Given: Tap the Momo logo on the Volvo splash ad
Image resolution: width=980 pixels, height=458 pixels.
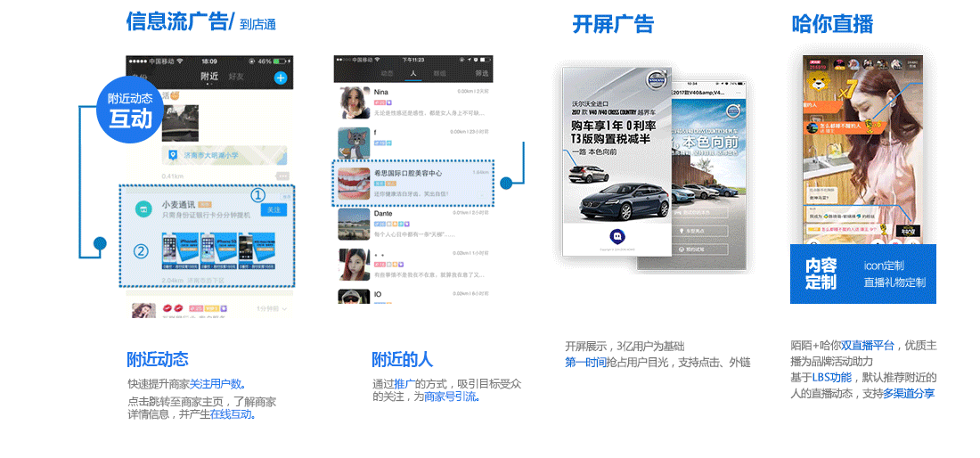Looking at the screenshot, I should pos(617,237).
